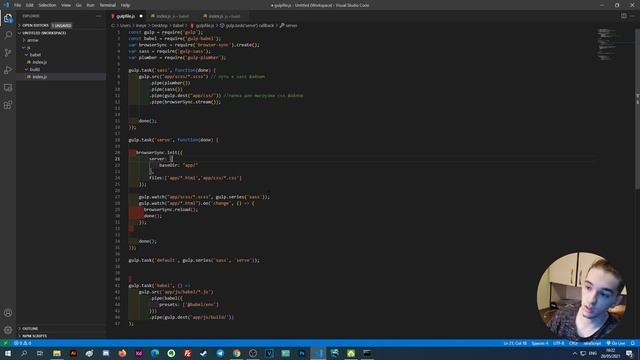
Task: Select language mode JavaScript
Action: click(x=592, y=343)
